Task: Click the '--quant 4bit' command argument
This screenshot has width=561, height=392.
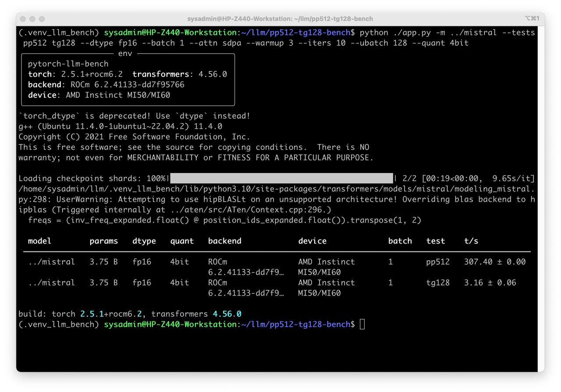Action: click(x=440, y=43)
